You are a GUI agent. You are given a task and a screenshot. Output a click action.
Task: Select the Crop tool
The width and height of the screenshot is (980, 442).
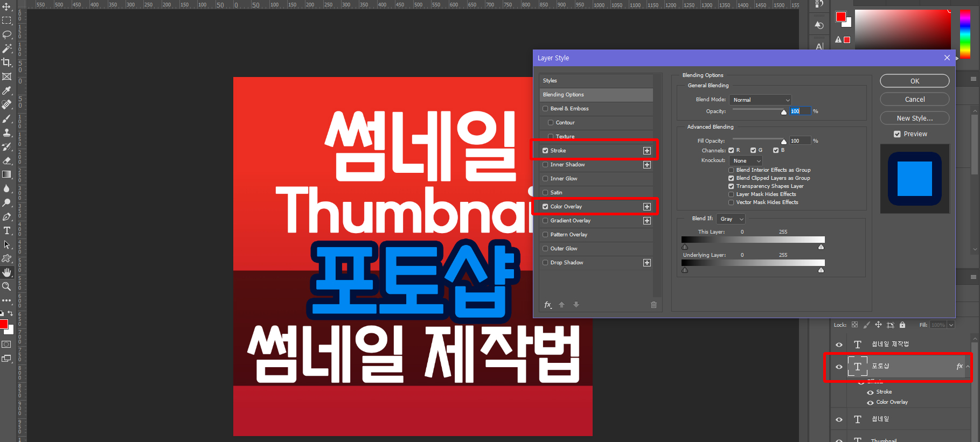click(x=6, y=62)
